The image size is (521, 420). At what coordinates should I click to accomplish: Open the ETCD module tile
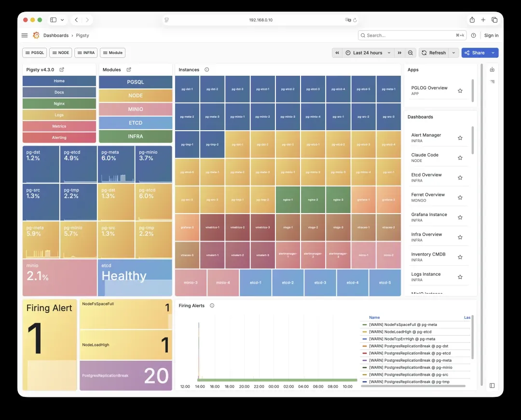tap(136, 123)
